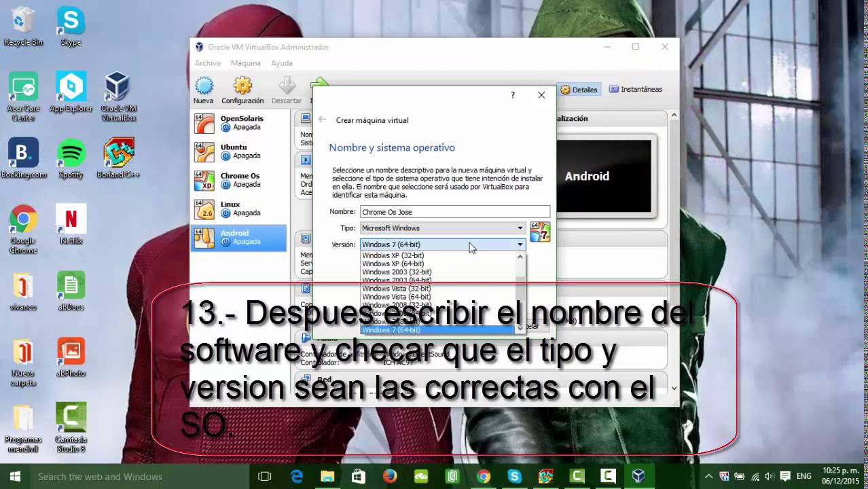This screenshot has height=489, width=868.
Task: Open Acer Care Center desktop icon
Action: (23, 97)
